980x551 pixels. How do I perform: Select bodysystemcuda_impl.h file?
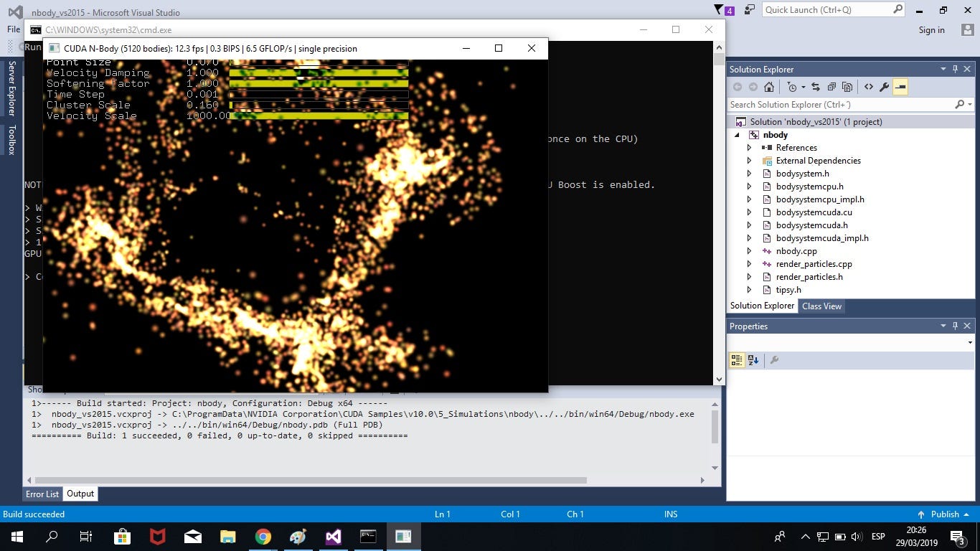pos(821,238)
